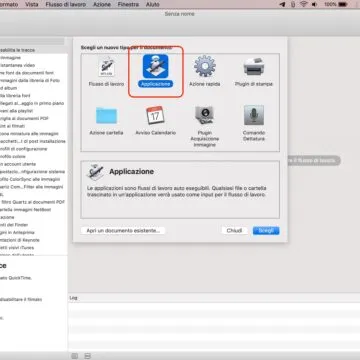The width and height of the screenshot is (360, 360).
Task: Choose the Avviso Calendario icon
Action: pos(155,115)
